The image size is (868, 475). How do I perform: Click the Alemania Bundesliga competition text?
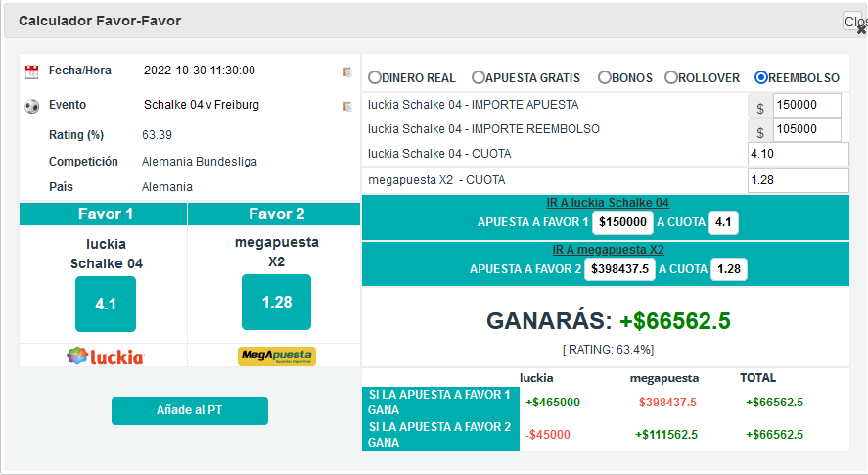click(200, 162)
